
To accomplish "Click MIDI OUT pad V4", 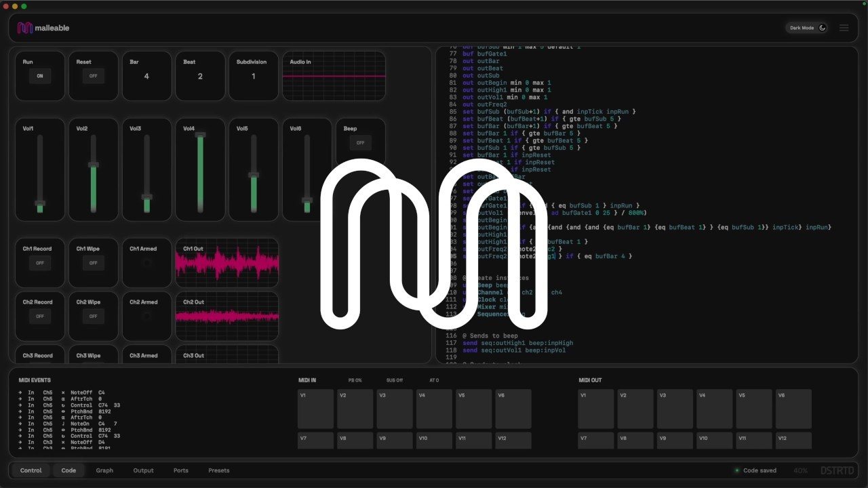I will tap(715, 409).
